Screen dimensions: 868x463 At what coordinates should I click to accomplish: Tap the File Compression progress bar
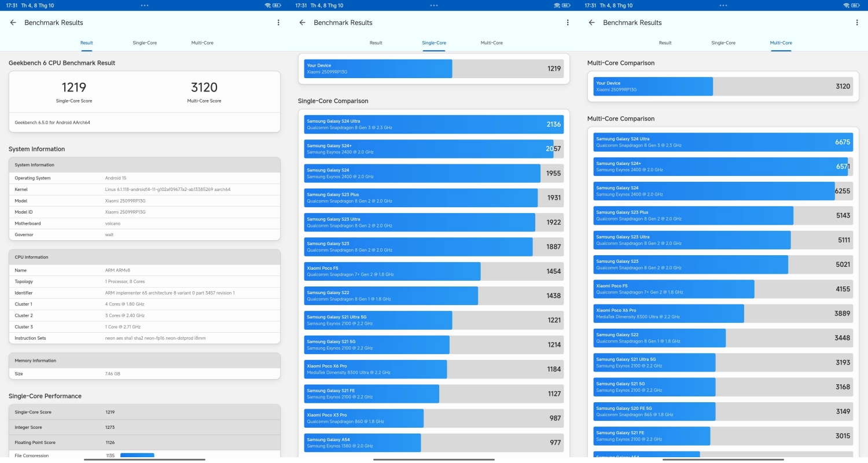point(137,455)
